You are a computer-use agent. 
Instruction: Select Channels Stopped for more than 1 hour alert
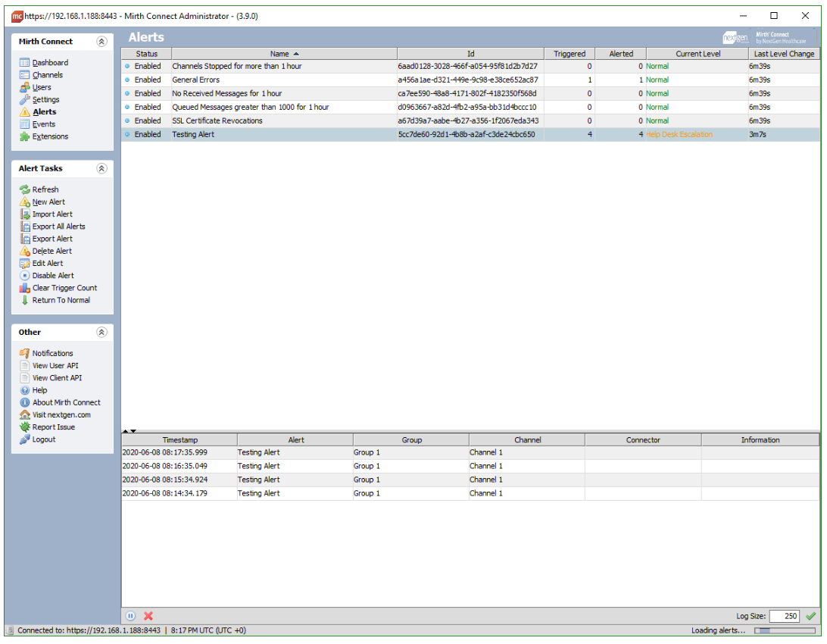(470, 66)
